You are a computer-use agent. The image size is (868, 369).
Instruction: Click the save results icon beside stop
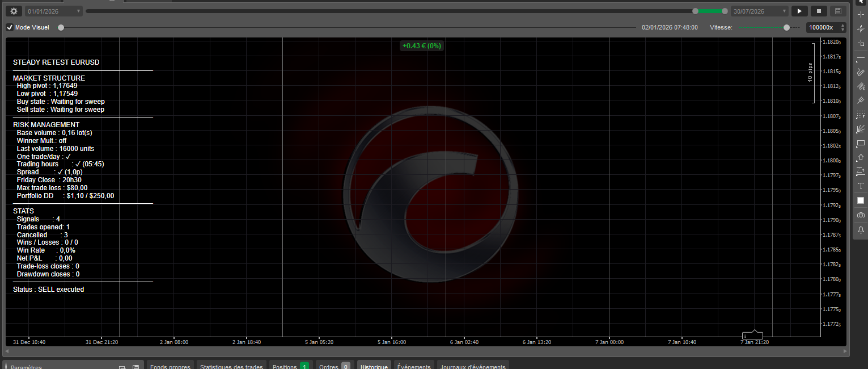[x=838, y=11]
